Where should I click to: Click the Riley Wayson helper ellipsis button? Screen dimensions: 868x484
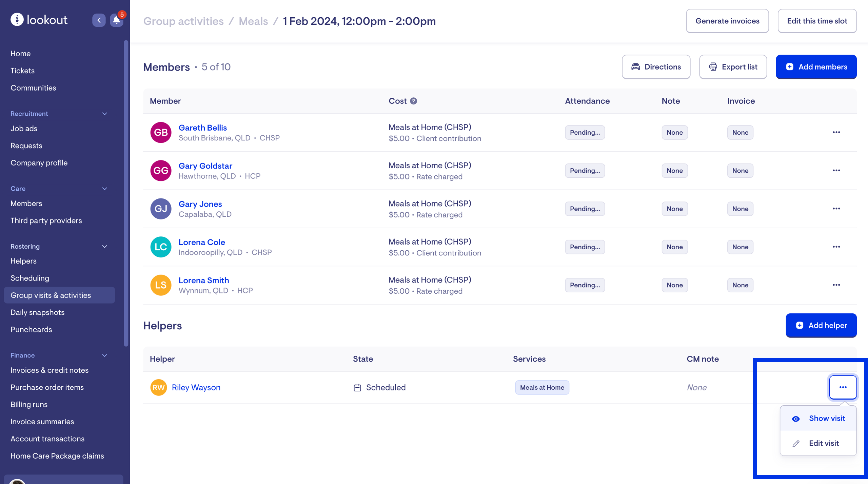(843, 387)
